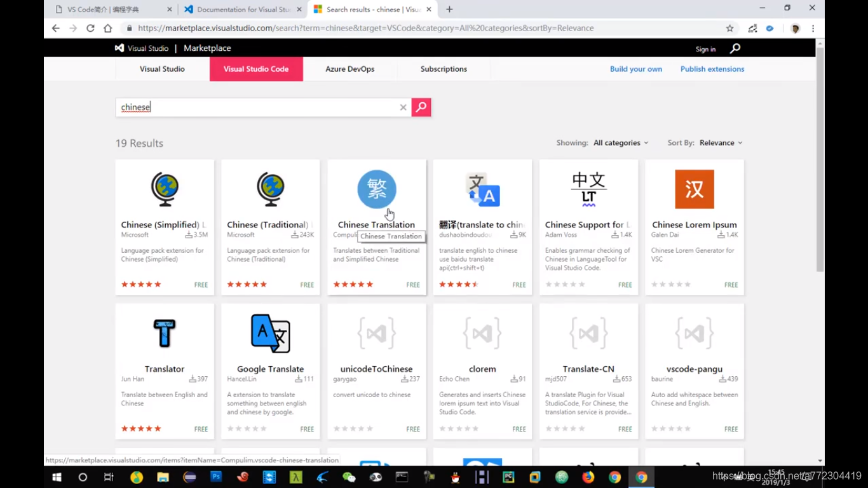Screen dimensions: 868x488
Task: Clear the search box with X icon
Action: (403, 107)
